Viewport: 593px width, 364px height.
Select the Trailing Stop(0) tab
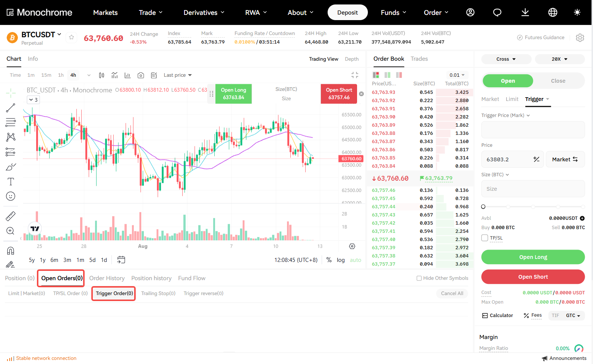(158, 294)
